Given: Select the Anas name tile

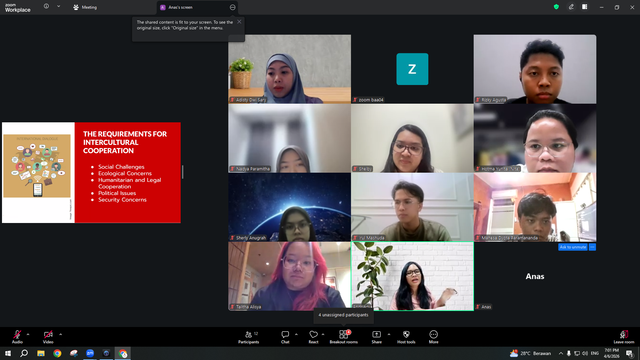Looking at the screenshot, I should click(535, 276).
